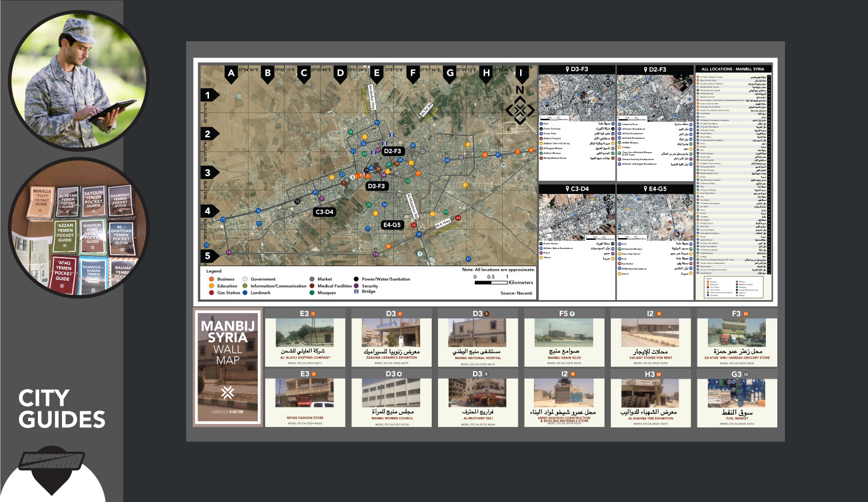This screenshot has width=868, height=502.
Task: Click the Manbij Syria Wall Map cover
Action: click(228, 367)
